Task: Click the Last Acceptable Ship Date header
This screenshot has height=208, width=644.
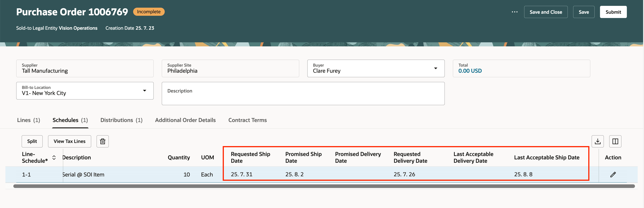Action: pos(547,157)
